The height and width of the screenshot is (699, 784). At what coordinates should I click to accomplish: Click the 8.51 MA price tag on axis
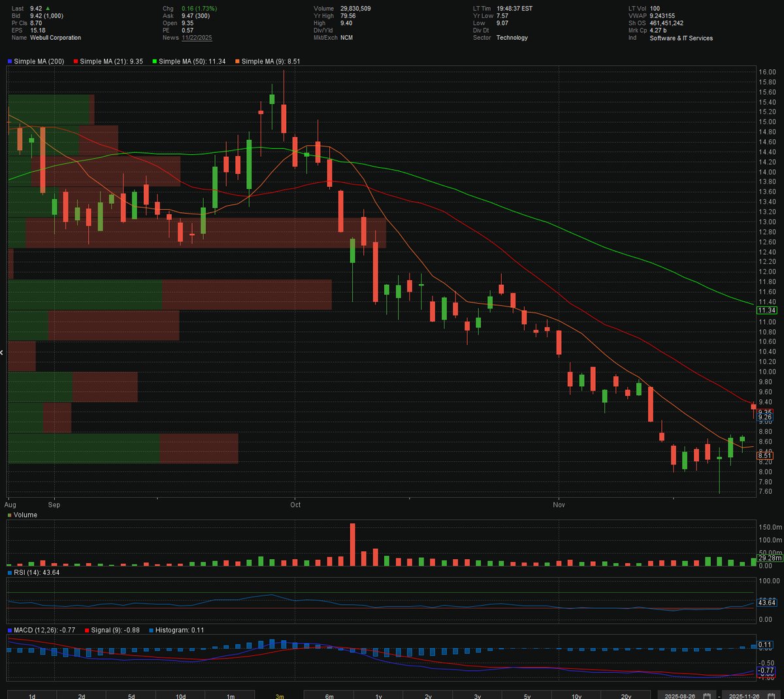coord(765,456)
